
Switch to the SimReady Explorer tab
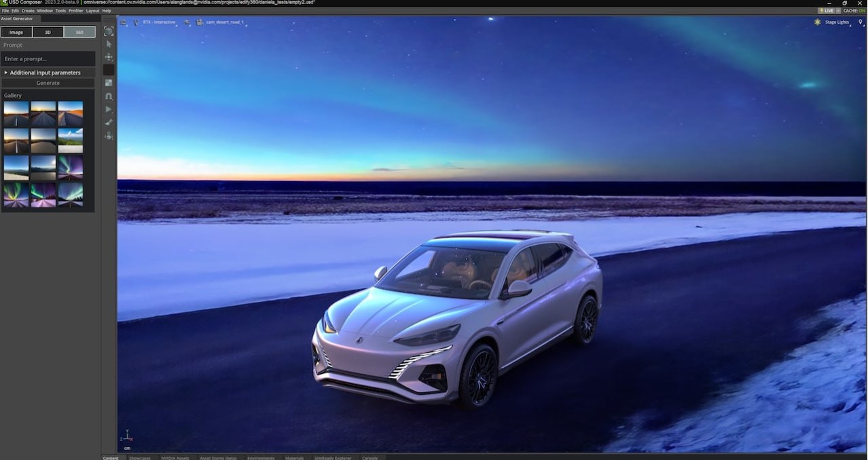333,458
